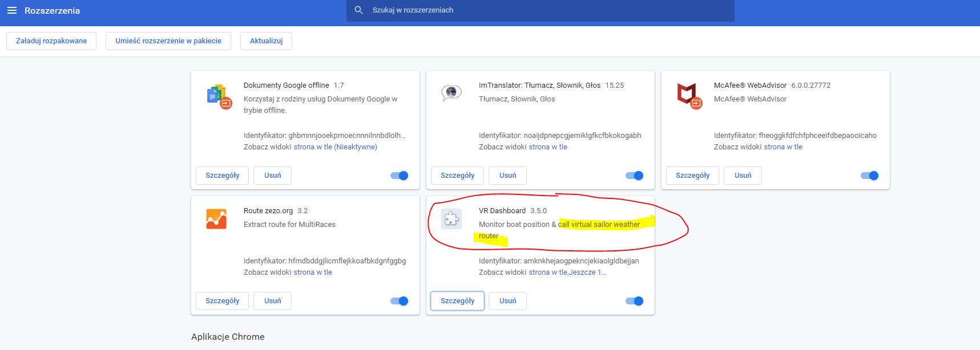
Task: Click the Route zezo.org title text
Action: pos(268,211)
